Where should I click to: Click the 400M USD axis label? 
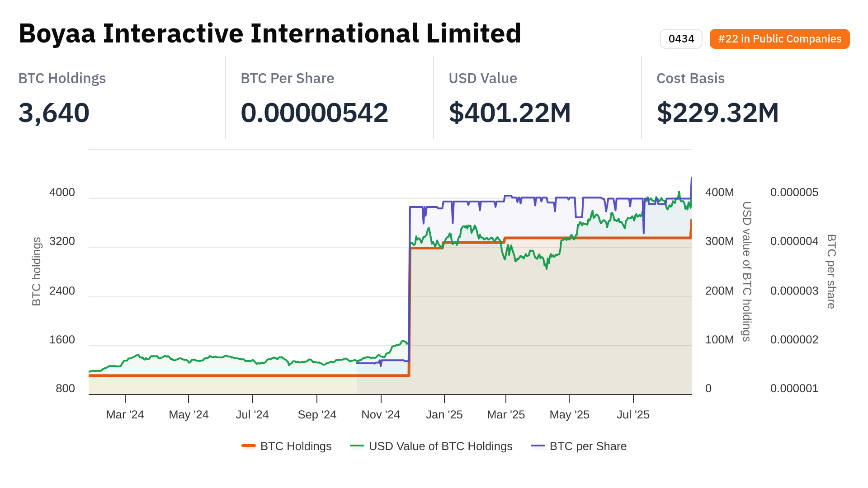point(719,192)
